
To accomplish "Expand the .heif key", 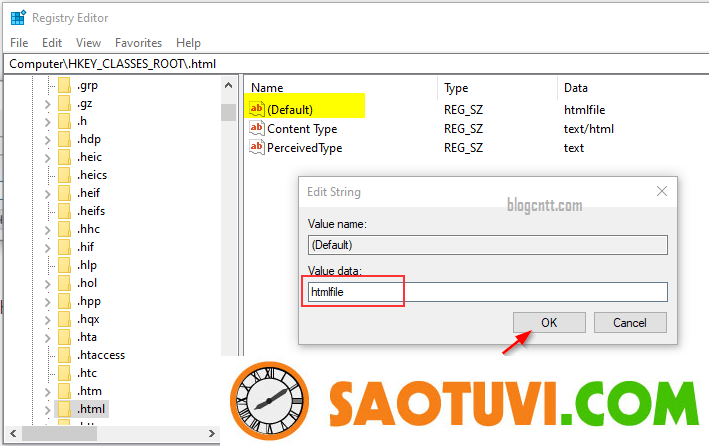I will coord(47,195).
